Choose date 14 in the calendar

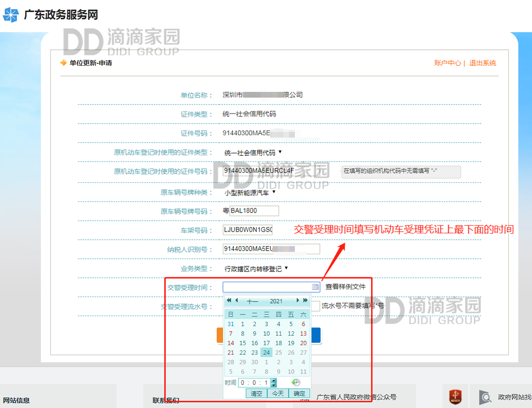click(x=231, y=343)
